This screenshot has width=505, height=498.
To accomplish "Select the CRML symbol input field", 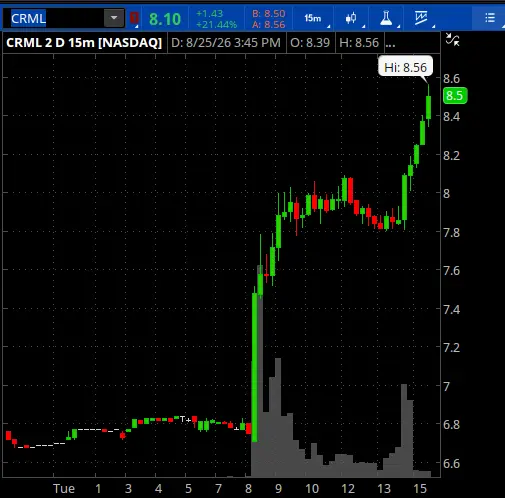I will pyautogui.click(x=54, y=18).
